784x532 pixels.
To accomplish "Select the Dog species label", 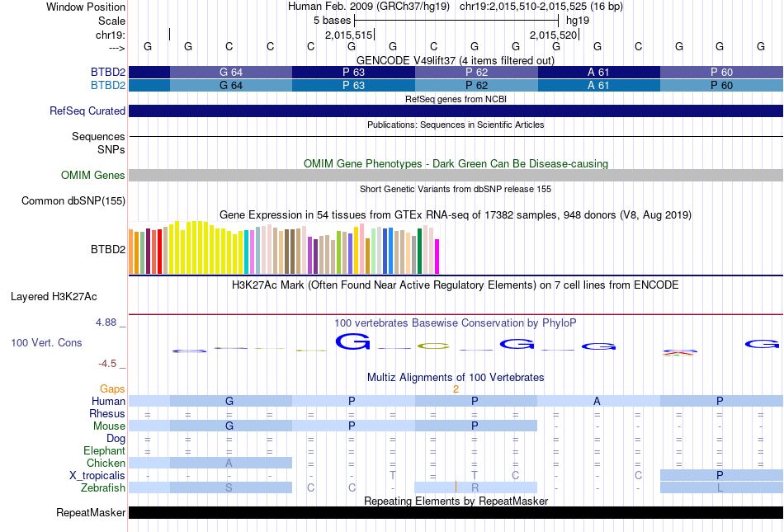I will pos(116,439).
